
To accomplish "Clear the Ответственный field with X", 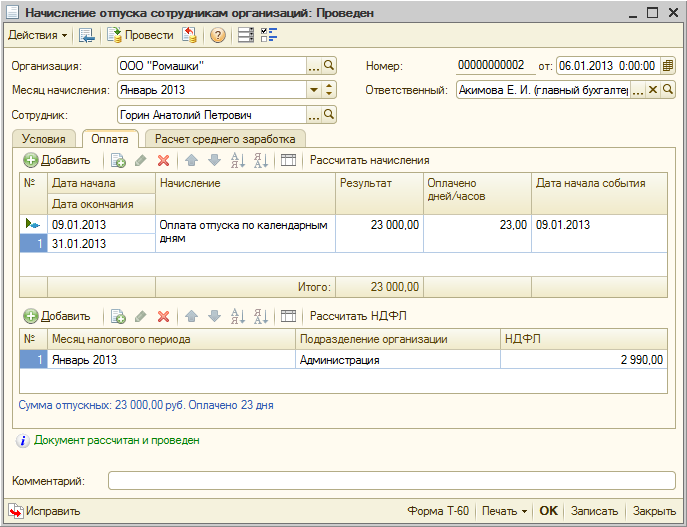I will pos(653,90).
